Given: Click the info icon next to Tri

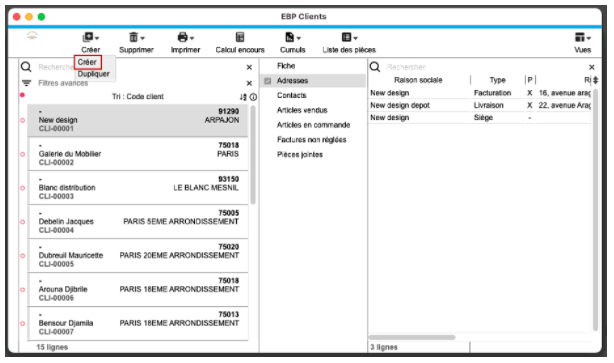Looking at the screenshot, I should 253,97.
